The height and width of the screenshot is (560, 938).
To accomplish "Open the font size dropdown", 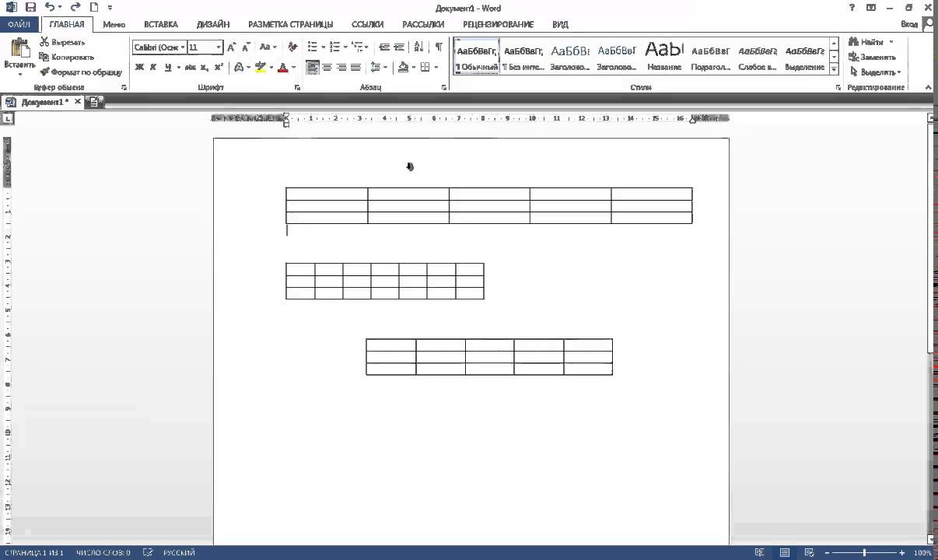I will tap(219, 47).
